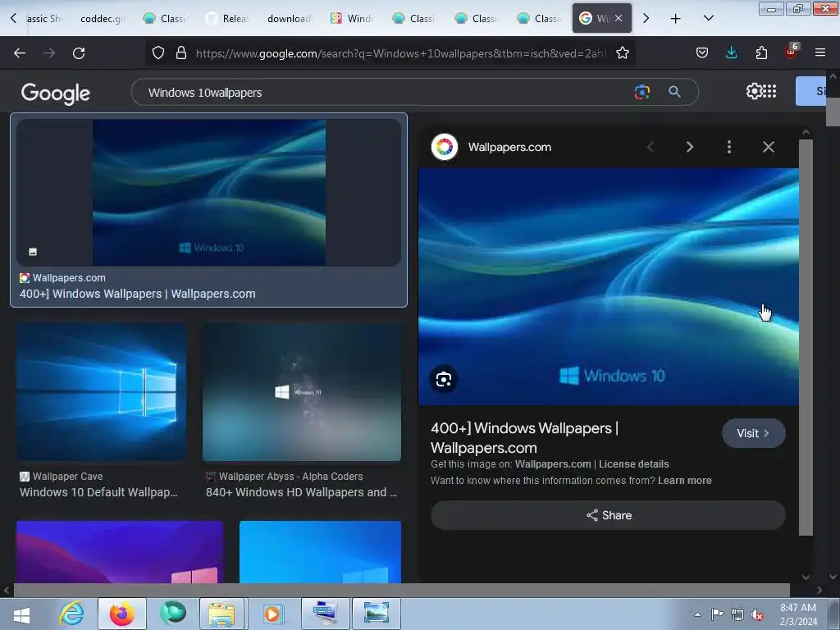List all tabs dropdown chevron
This screenshot has width=840, height=630.
(x=708, y=18)
